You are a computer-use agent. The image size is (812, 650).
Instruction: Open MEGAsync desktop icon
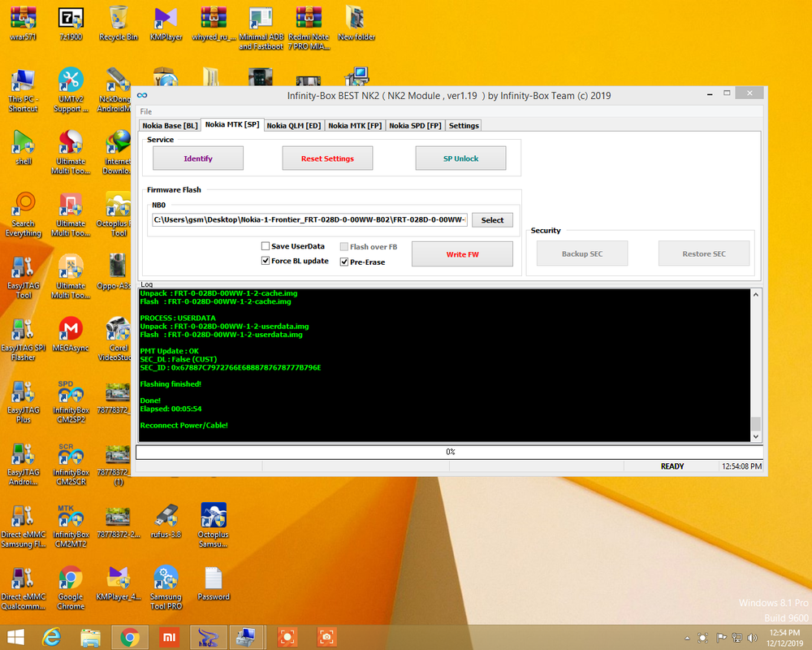coord(71,334)
